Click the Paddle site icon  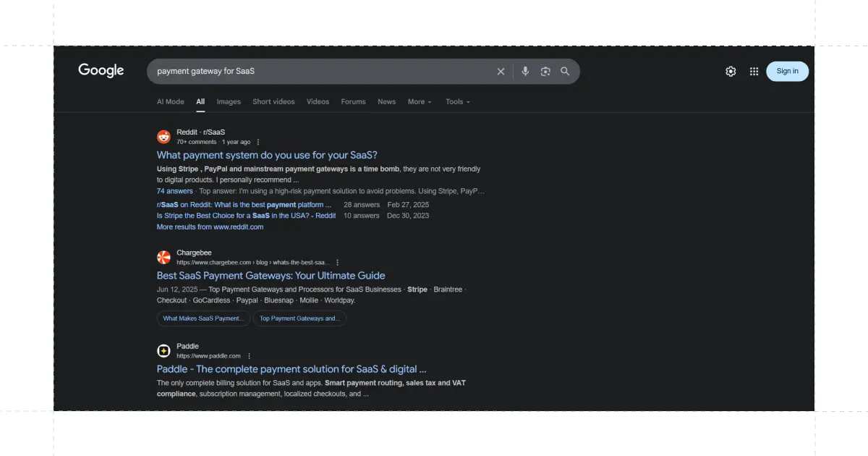point(163,350)
